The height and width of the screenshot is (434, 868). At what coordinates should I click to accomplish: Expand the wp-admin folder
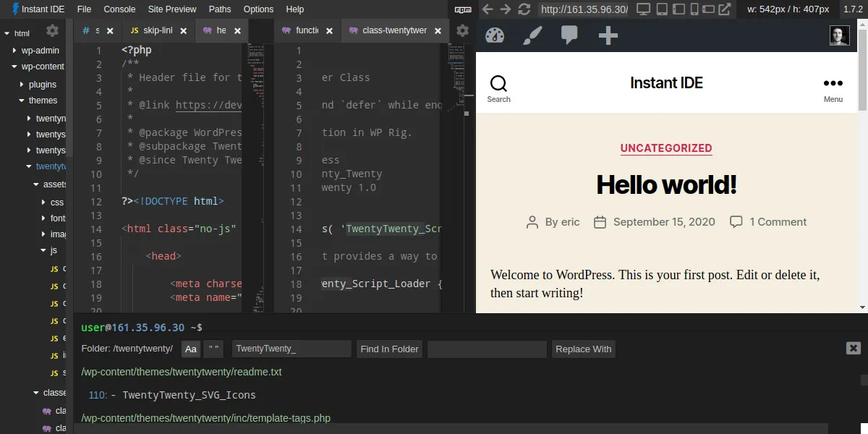pos(14,51)
